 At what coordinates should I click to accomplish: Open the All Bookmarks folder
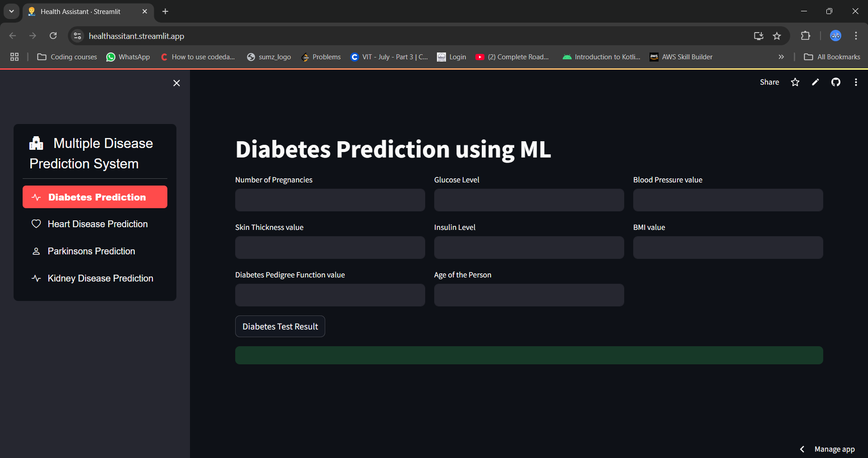pyautogui.click(x=832, y=57)
